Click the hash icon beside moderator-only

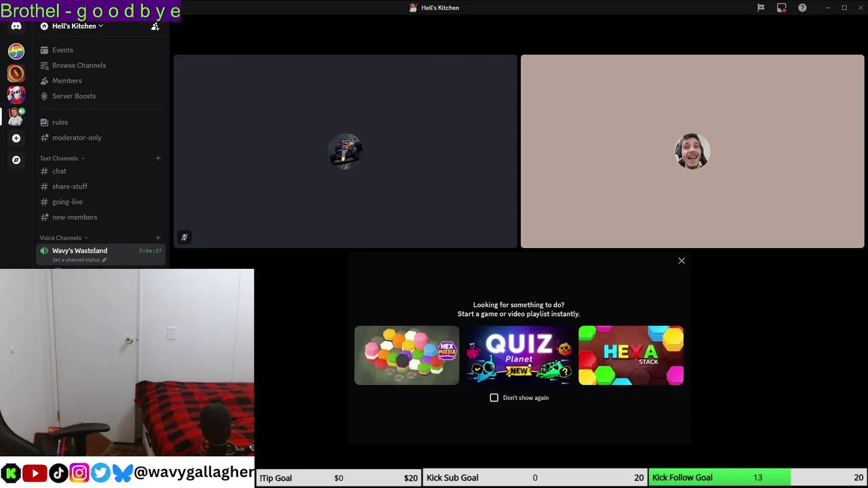(x=44, y=138)
